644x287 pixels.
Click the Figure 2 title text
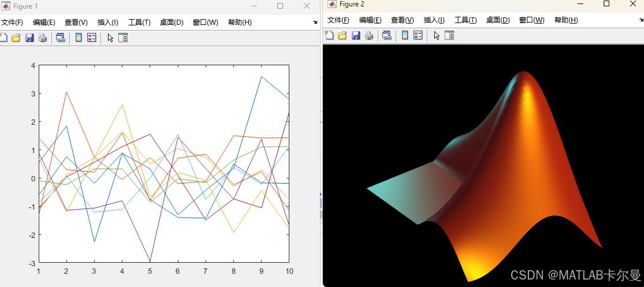[352, 4]
